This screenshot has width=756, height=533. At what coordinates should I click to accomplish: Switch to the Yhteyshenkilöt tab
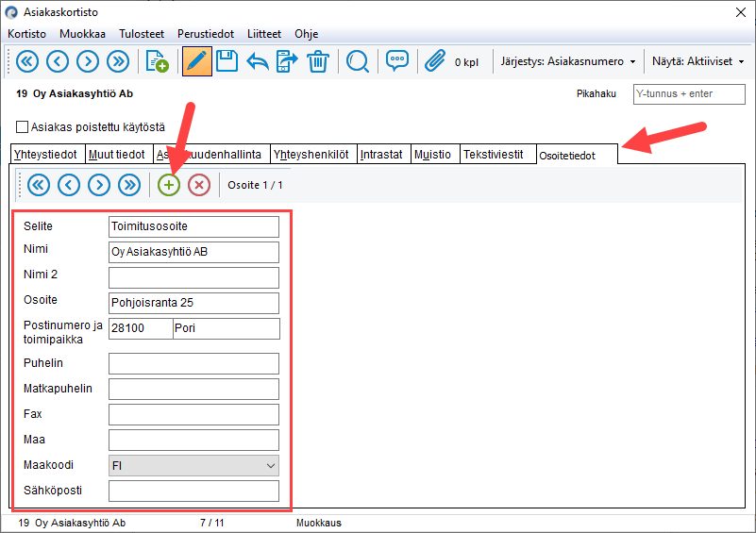[313, 154]
